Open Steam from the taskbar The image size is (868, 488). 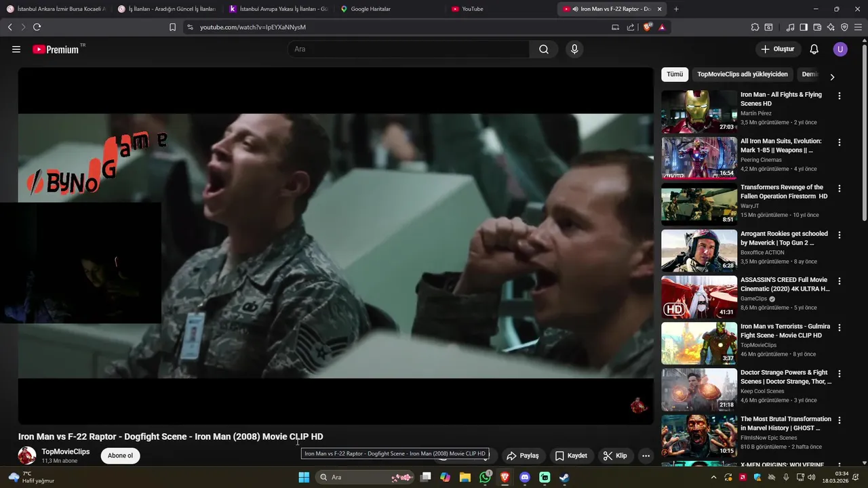pos(564,477)
